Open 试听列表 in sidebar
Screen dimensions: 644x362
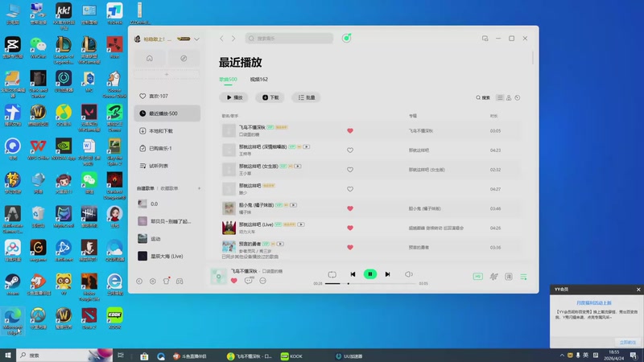coord(167,166)
